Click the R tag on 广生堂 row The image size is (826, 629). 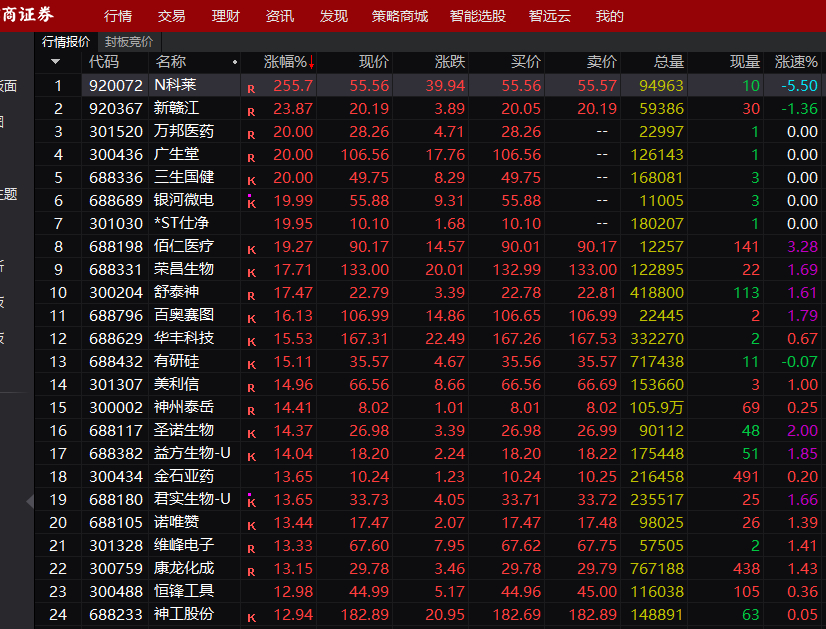[251, 158]
